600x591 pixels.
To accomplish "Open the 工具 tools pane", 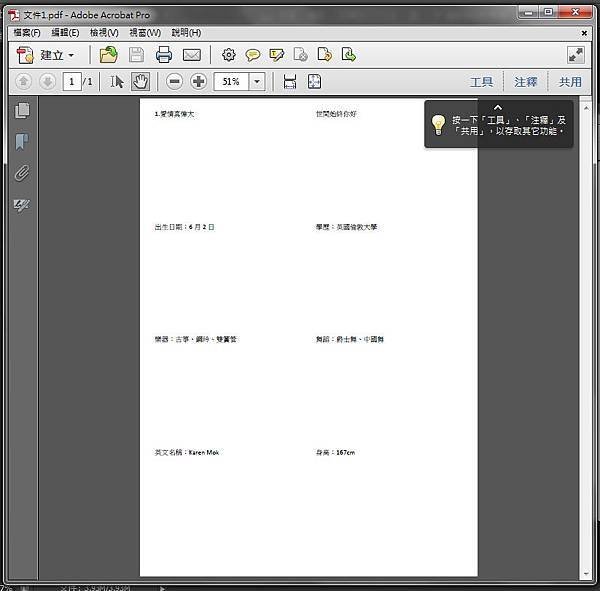I will (481, 82).
